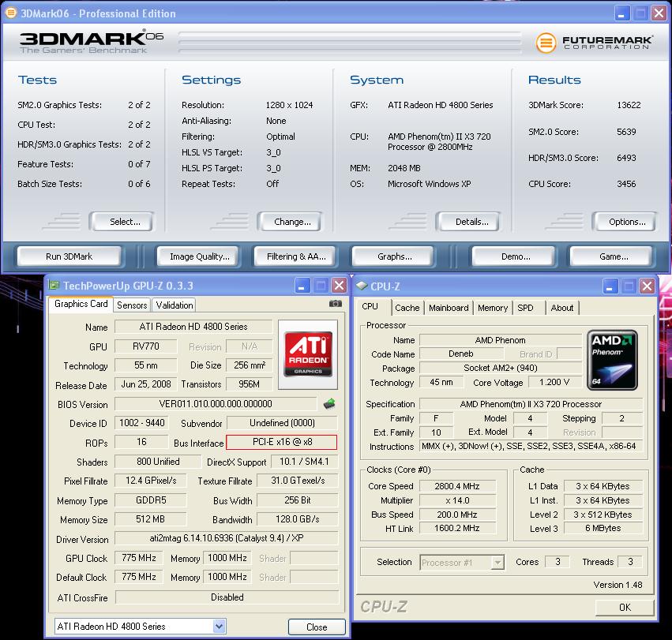
Task: Click the Code Name Deneb field
Action: point(461,354)
